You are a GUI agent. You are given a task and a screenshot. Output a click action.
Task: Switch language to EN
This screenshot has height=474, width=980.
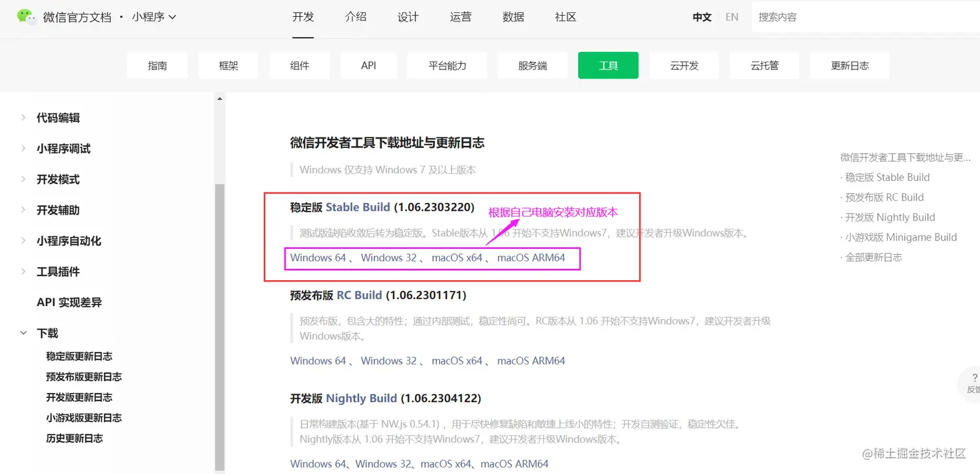click(x=732, y=18)
